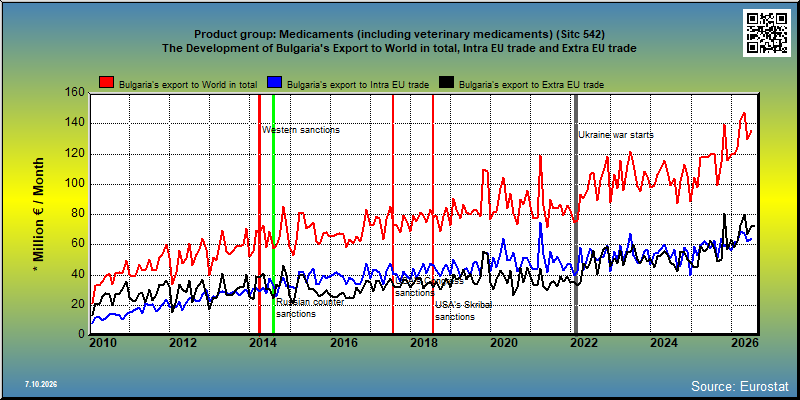Screen dimensions: 800x400
Task: Click the y-axis value 0
Action: coord(81,334)
